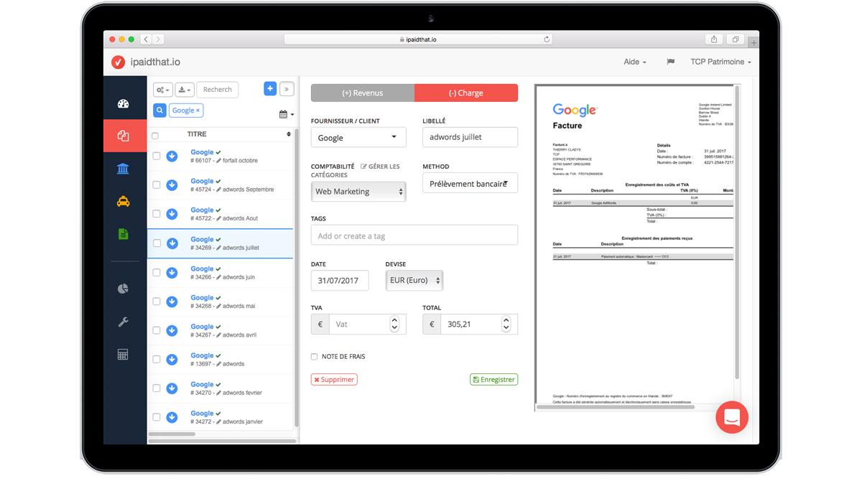Screen dimensions: 862x504
Task: Click the ipaidthat.io red checkmark logo
Action: [x=119, y=62]
